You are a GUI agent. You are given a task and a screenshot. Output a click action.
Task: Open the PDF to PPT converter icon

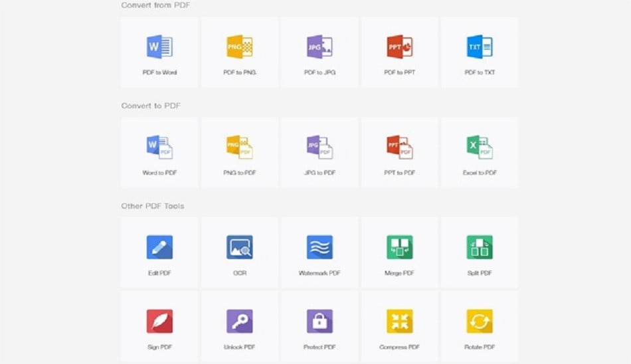pyautogui.click(x=400, y=46)
